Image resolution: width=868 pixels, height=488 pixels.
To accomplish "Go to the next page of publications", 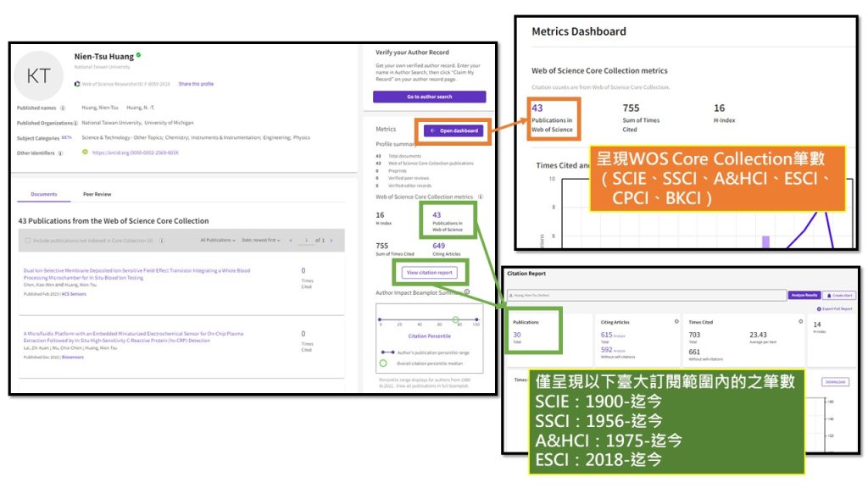I will 331,240.
